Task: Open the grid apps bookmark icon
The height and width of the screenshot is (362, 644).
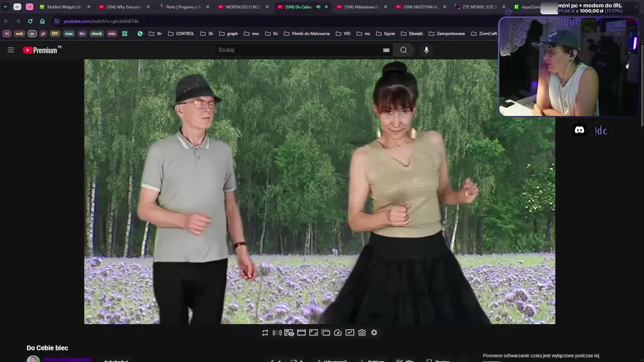Action: pyautogui.click(x=125, y=34)
